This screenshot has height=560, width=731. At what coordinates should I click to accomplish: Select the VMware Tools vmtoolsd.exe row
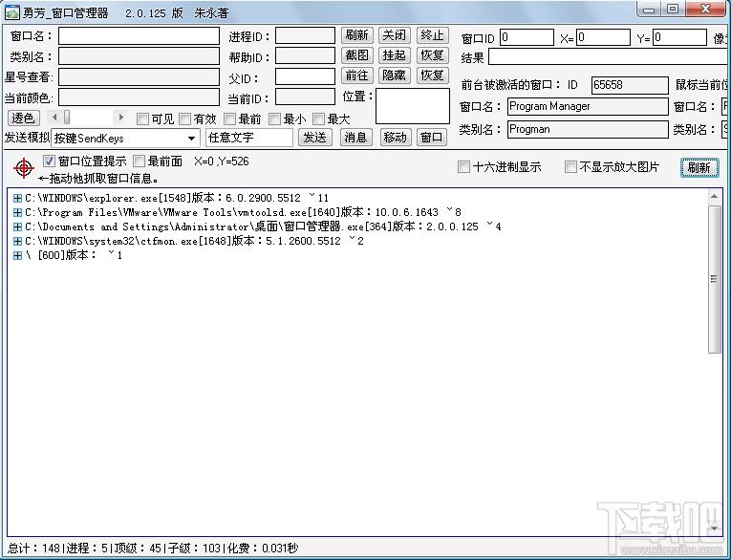pos(244,212)
